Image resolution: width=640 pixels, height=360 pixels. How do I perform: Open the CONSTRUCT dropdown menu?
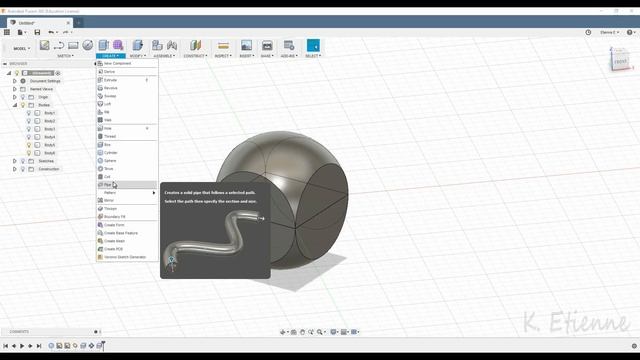(x=196, y=56)
